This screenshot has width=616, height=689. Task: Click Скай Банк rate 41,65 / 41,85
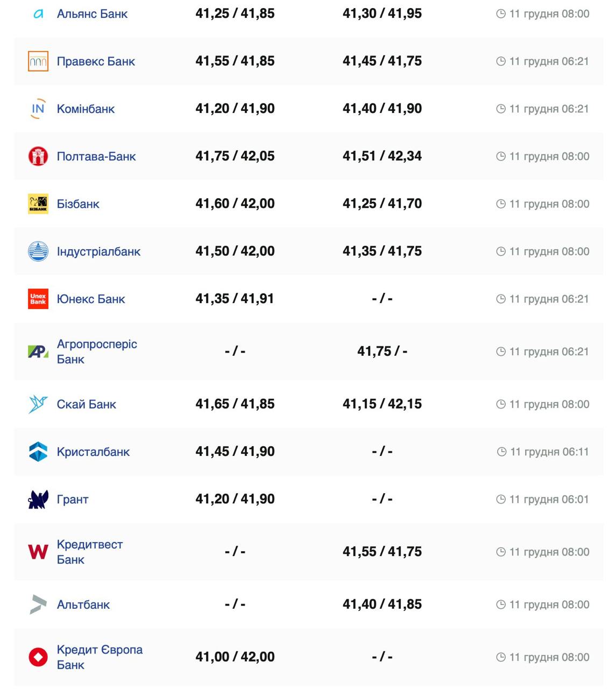(235, 404)
